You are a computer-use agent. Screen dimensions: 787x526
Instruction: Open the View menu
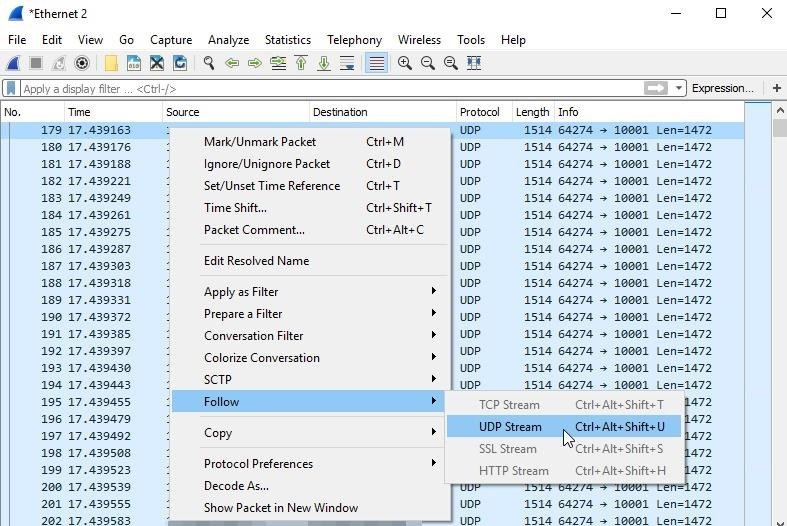pos(90,40)
